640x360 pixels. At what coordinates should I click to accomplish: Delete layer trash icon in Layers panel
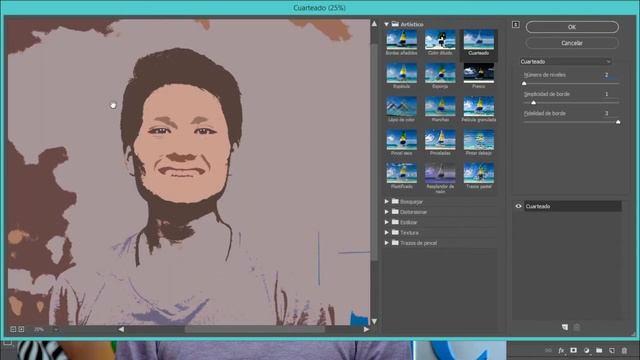(x=624, y=351)
